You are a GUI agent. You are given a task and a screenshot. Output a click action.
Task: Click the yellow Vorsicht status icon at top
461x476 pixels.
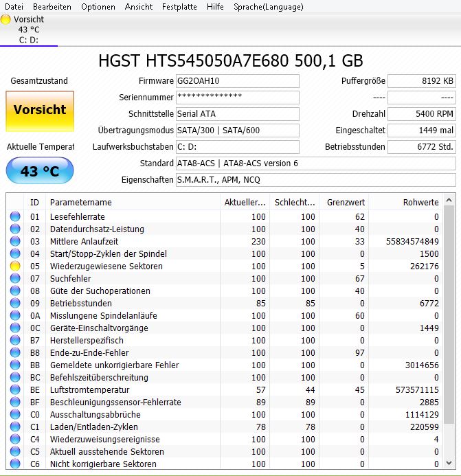(5, 19)
